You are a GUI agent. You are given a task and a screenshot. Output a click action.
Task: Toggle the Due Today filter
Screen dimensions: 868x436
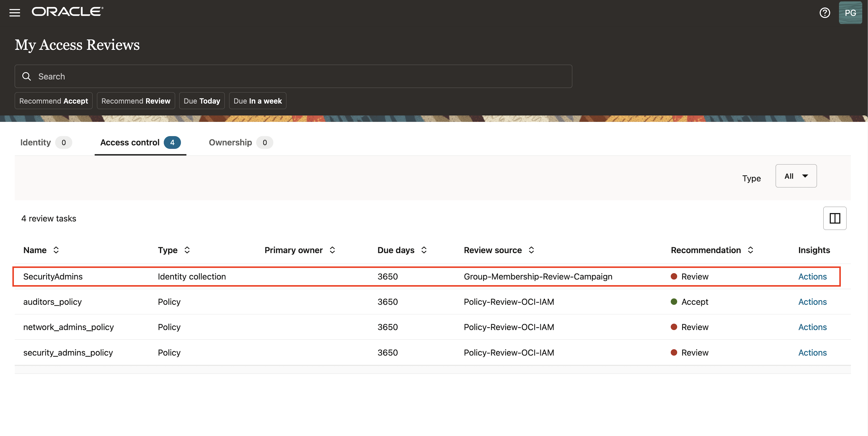(x=201, y=101)
